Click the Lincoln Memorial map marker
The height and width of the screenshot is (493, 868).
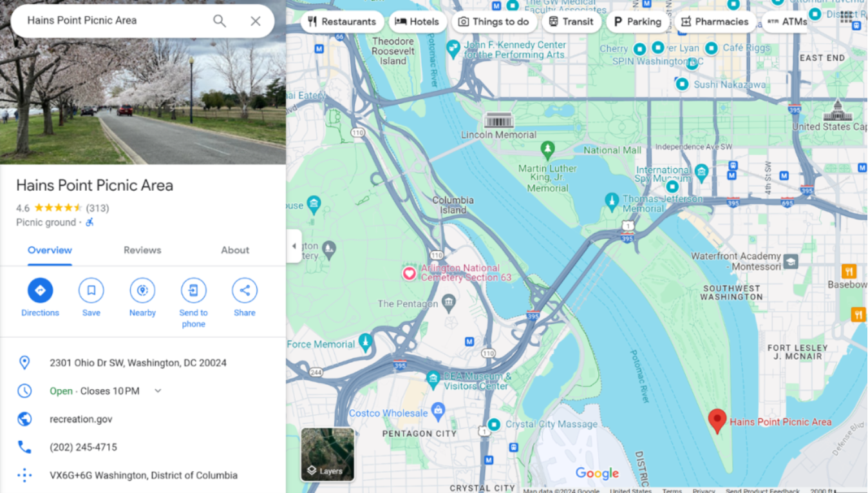[x=498, y=121]
